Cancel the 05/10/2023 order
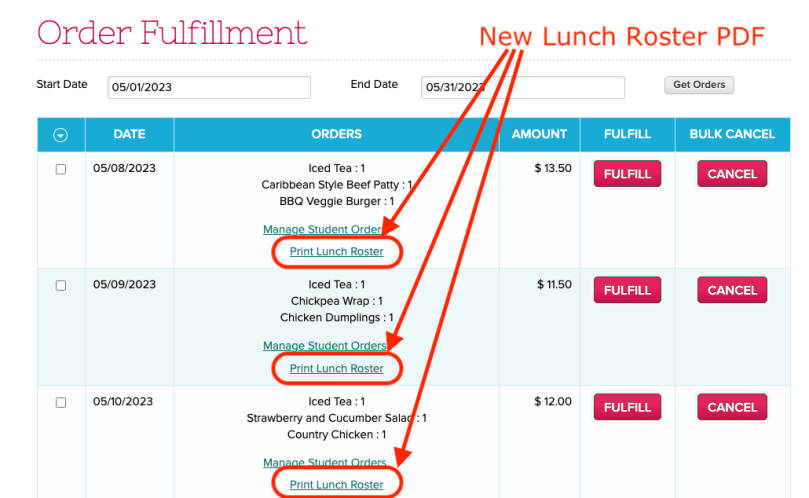This screenshot has height=498, width=809. tap(732, 407)
